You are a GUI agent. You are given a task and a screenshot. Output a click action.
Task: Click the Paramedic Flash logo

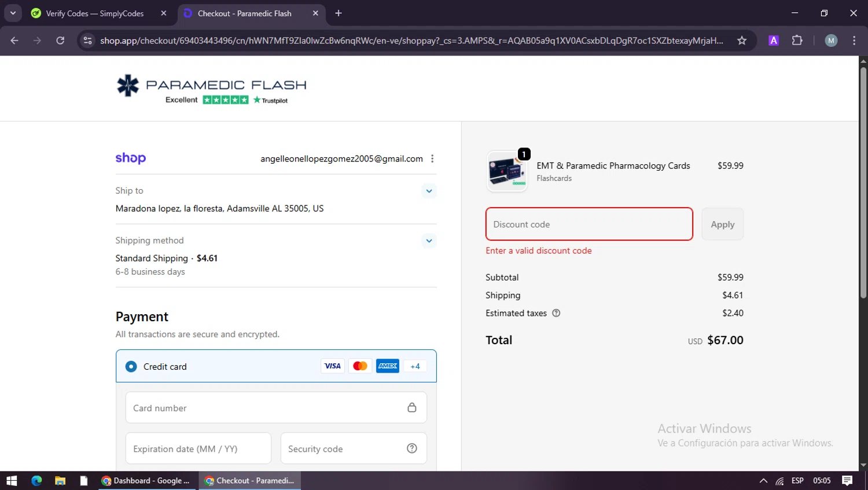coord(211,85)
